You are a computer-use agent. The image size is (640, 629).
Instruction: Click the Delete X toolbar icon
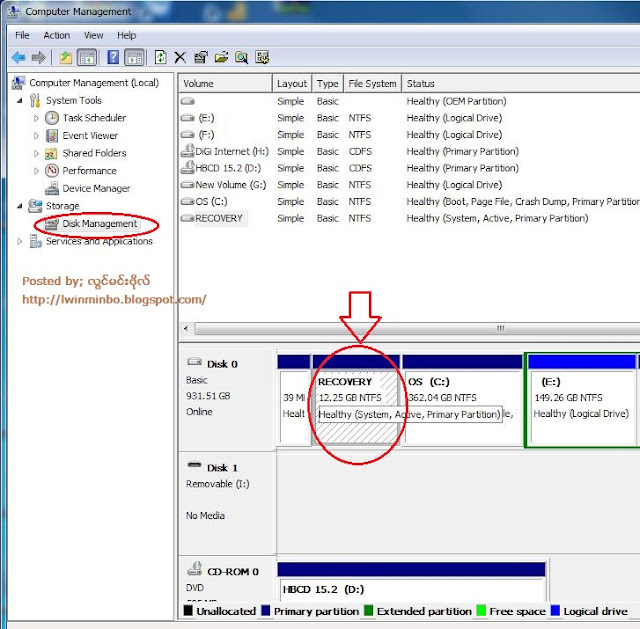pos(180,58)
